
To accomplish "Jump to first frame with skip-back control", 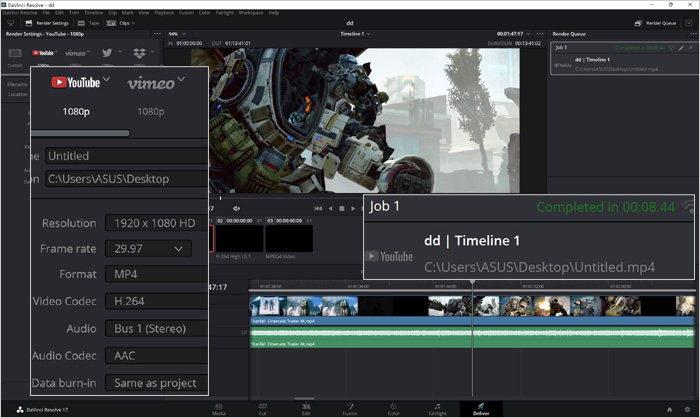I will tap(318, 209).
